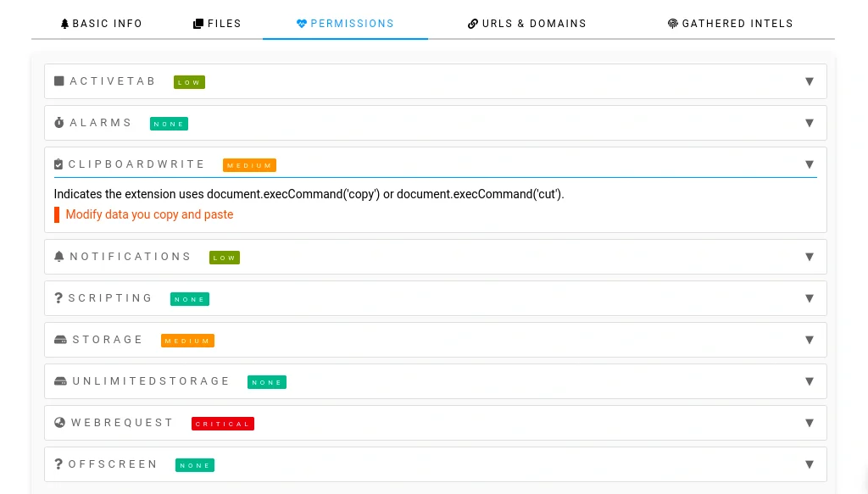Open the Gathered Intels tab
The height and width of the screenshot is (494, 868).
tap(730, 24)
